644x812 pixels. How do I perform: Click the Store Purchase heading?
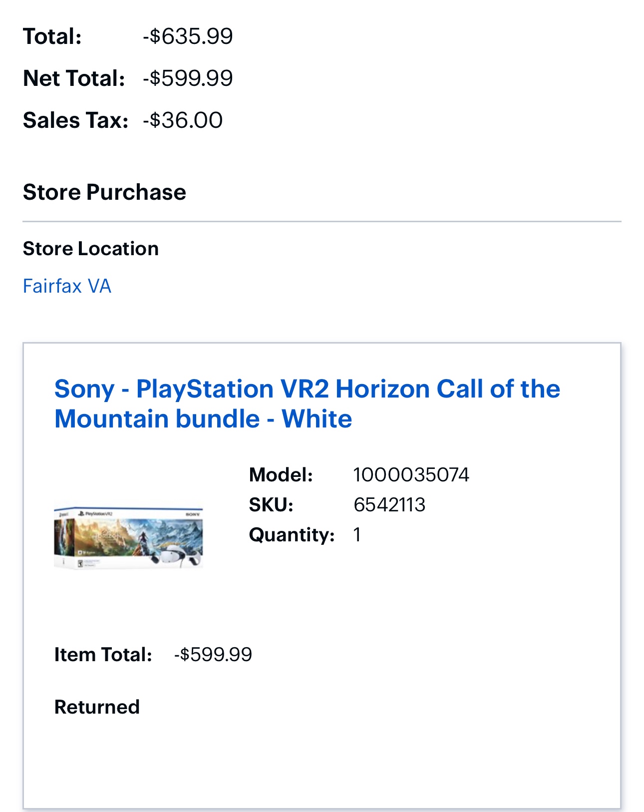pos(104,192)
